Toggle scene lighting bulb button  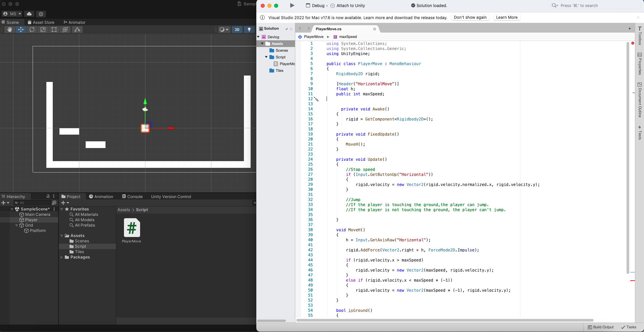click(249, 30)
